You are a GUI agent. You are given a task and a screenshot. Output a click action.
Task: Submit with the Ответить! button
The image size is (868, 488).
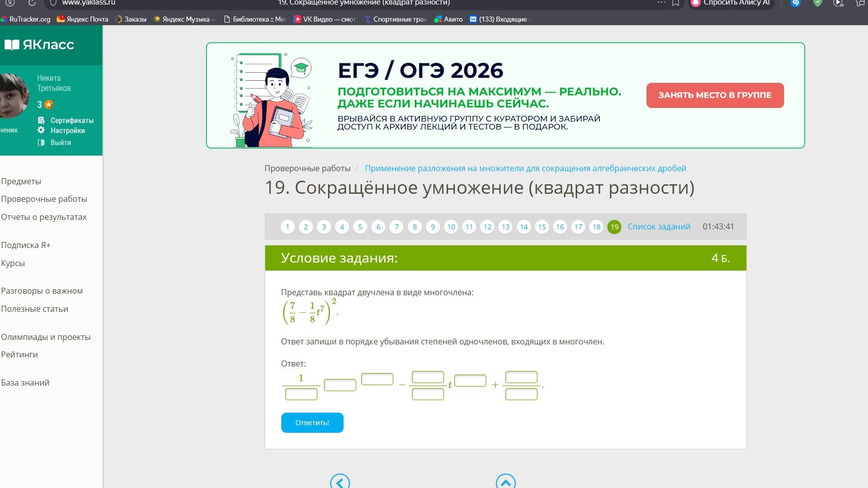pos(312,423)
